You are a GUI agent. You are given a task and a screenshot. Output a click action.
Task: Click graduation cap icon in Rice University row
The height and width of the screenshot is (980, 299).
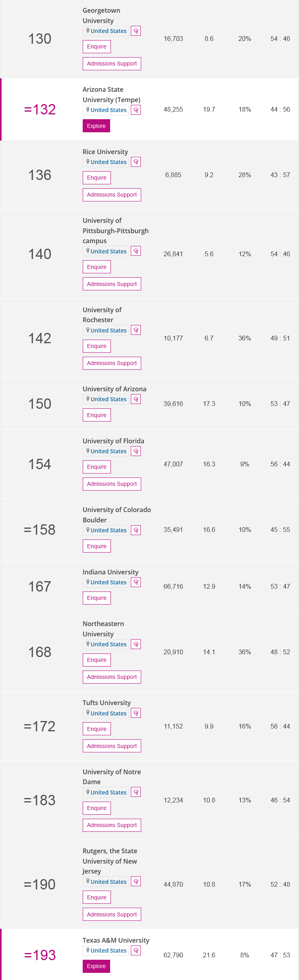click(136, 162)
